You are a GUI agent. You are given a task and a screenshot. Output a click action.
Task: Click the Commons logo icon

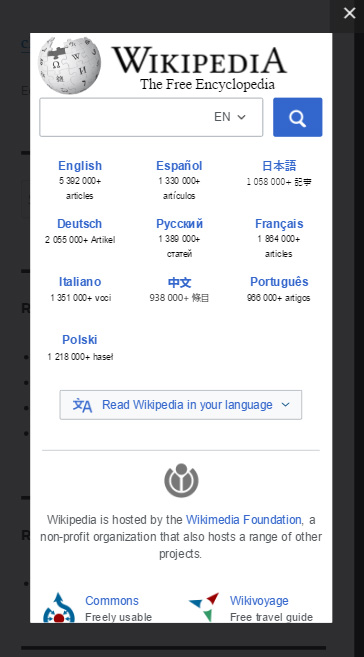59,608
